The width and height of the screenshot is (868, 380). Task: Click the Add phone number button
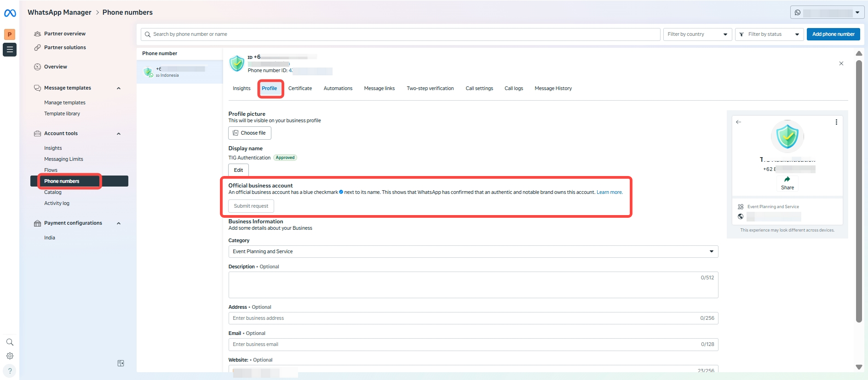click(833, 34)
